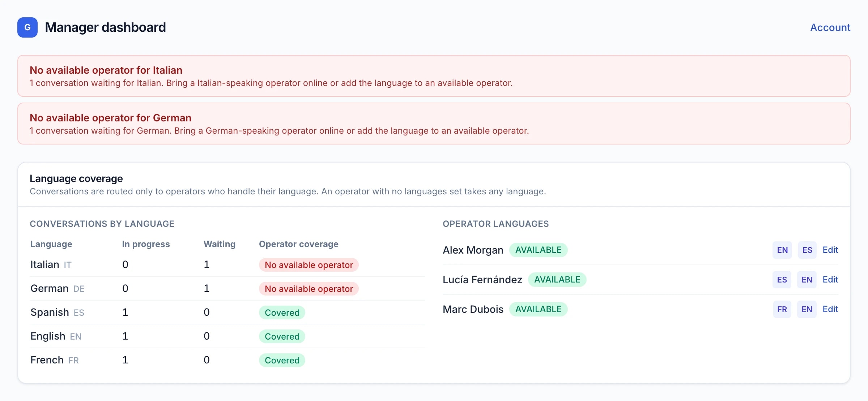Click Spanish's in-progress count of 1
This screenshot has width=868, height=401.
(125, 312)
